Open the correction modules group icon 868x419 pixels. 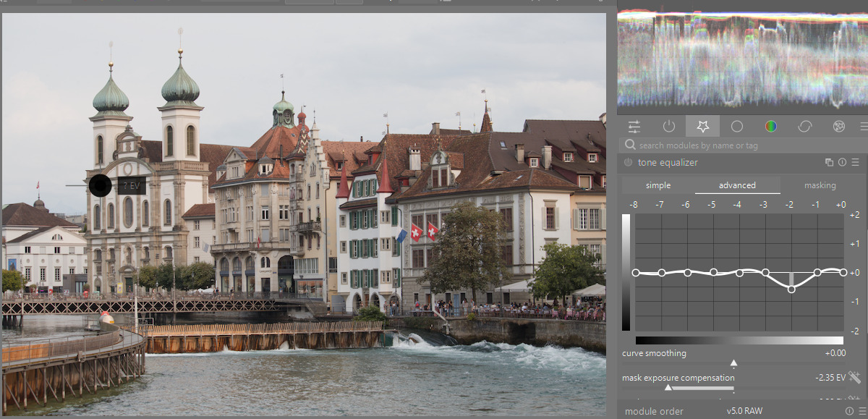[x=805, y=127]
